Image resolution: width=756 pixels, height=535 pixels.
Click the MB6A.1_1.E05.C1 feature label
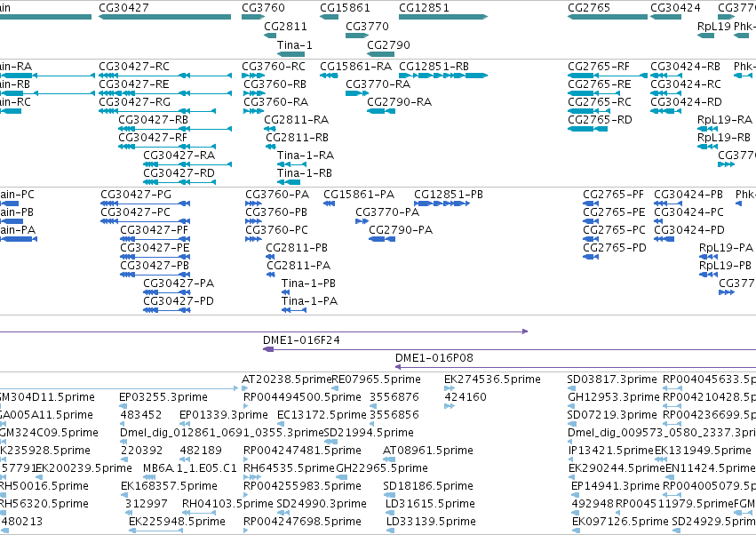190,468
